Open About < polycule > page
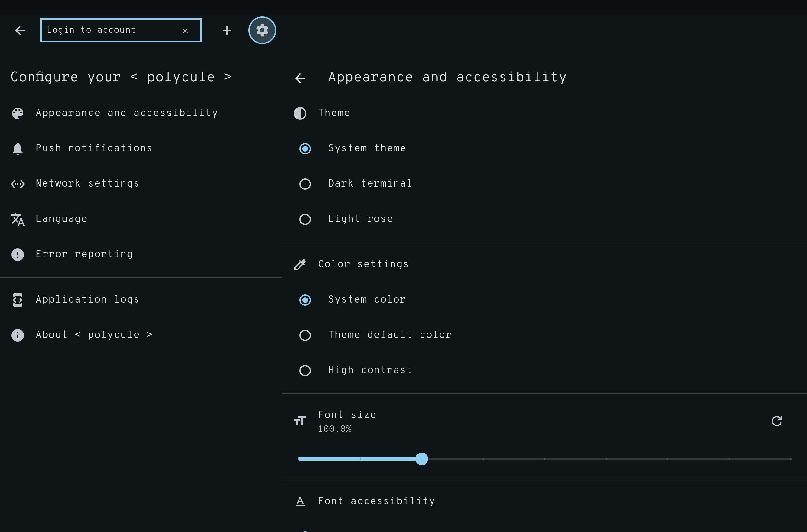The width and height of the screenshot is (807, 532). click(x=94, y=335)
